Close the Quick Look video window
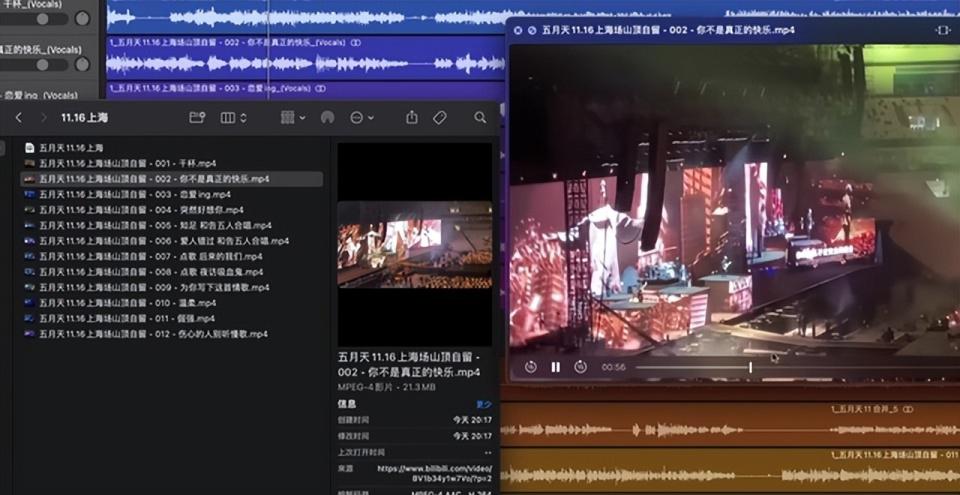 pos(518,30)
